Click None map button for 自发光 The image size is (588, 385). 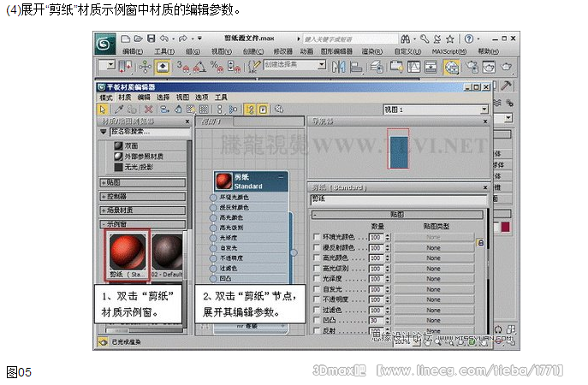(434, 289)
